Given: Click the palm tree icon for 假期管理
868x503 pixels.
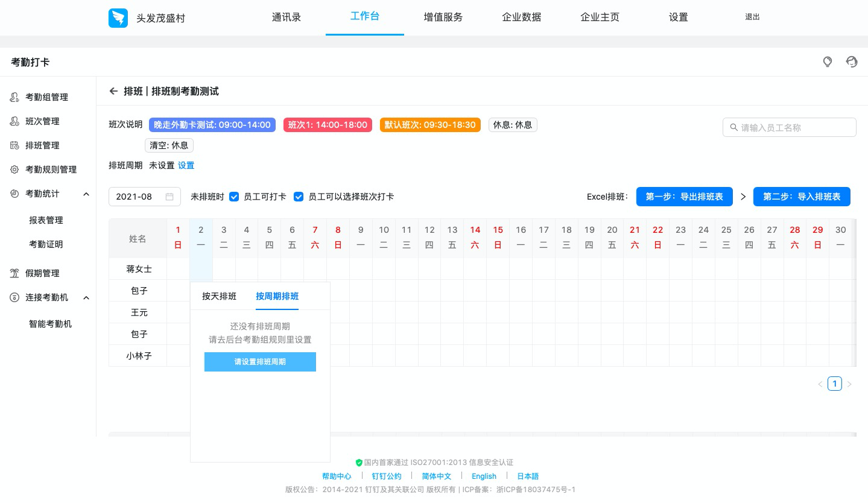Looking at the screenshot, I should coord(14,273).
